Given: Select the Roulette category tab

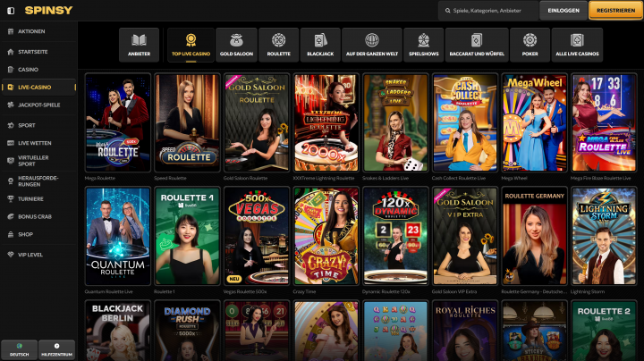Looking at the screenshot, I should (x=278, y=45).
